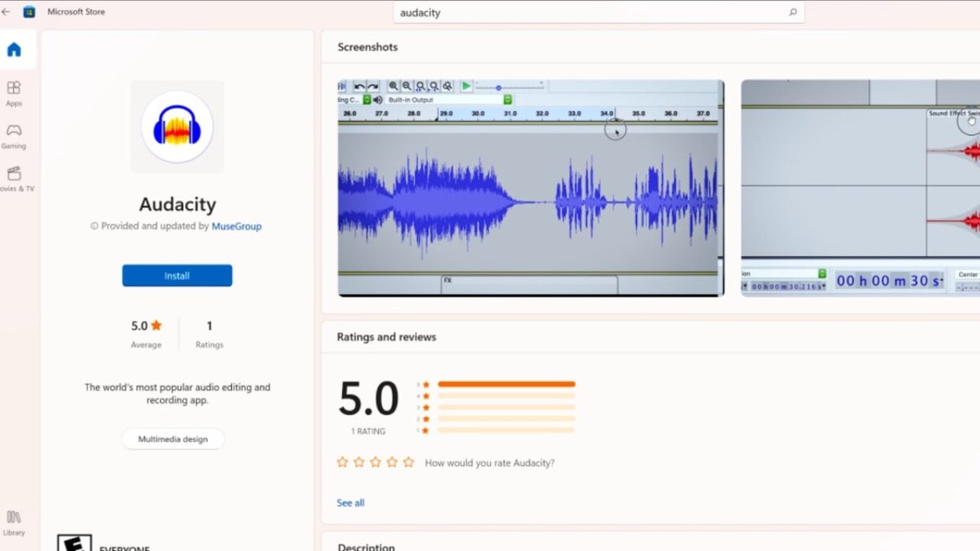Open the Gaming section in sidebar

[14, 135]
